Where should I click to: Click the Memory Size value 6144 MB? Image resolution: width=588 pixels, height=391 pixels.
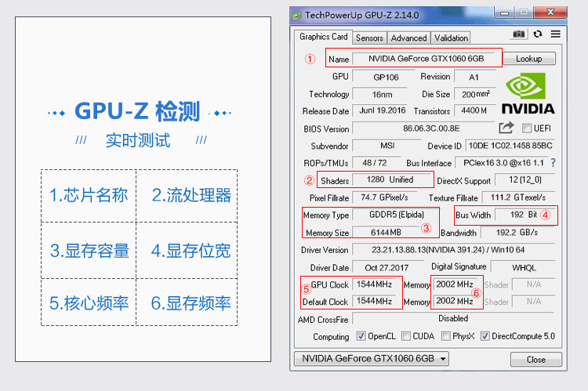pyautogui.click(x=387, y=233)
